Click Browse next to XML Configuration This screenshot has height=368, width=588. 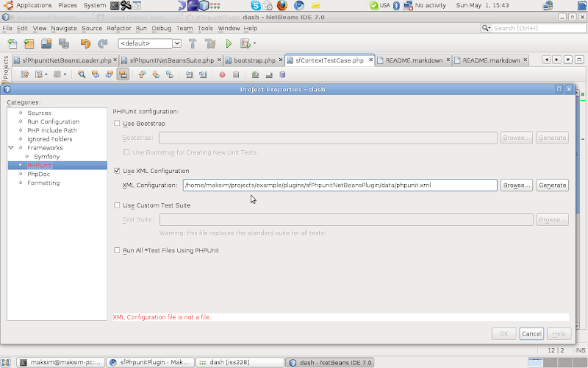click(x=517, y=185)
